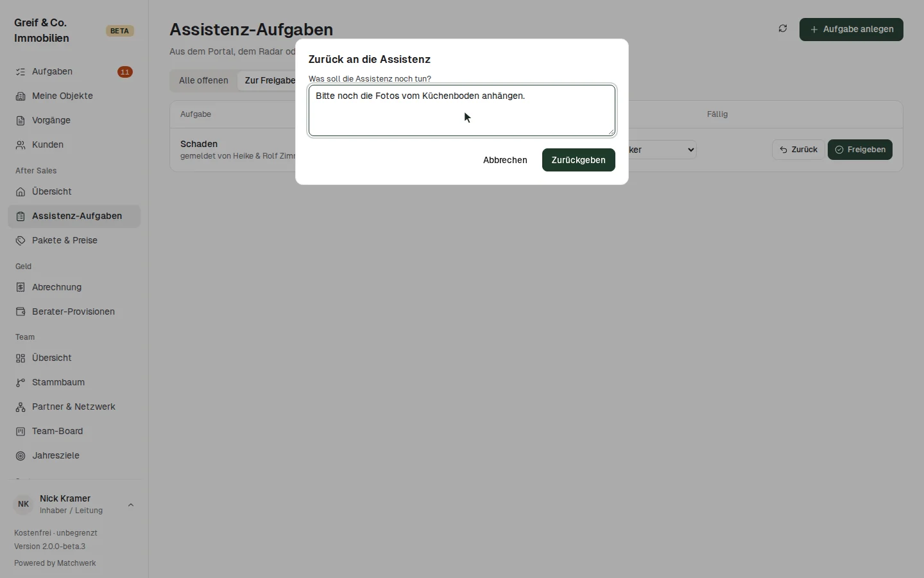
Task: Click the Schaden task title in the table
Action: (x=199, y=144)
